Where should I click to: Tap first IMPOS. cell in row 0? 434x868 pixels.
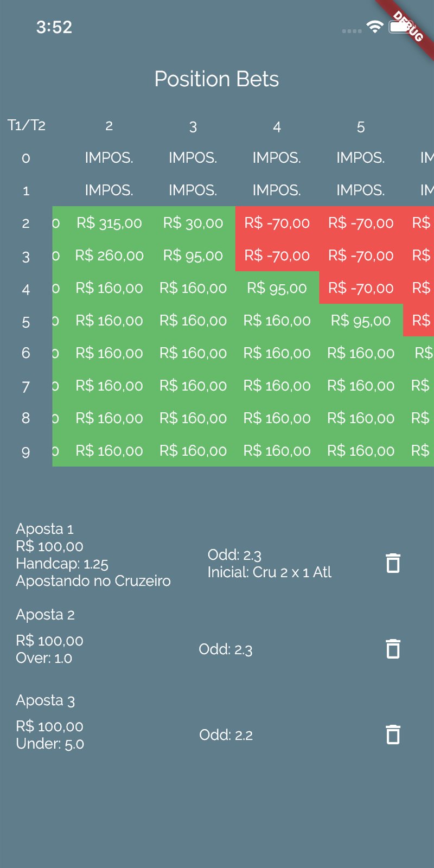coord(109,158)
